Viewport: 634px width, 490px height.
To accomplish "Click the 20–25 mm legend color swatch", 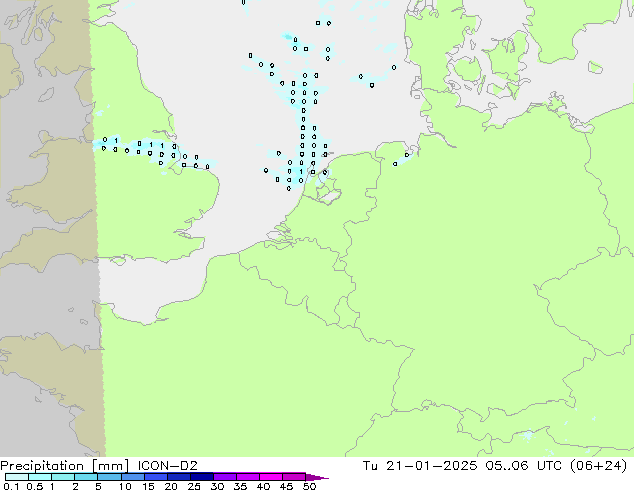I will pos(178,477).
